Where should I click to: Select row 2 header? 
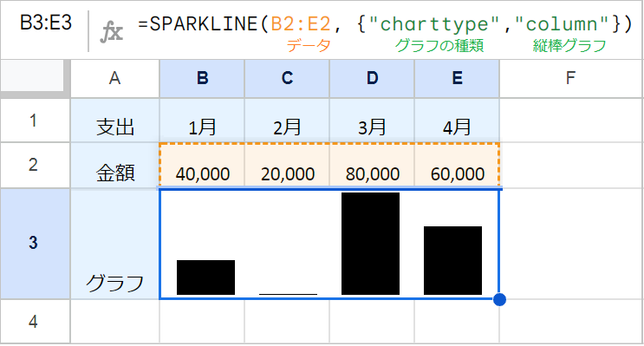tap(35, 165)
